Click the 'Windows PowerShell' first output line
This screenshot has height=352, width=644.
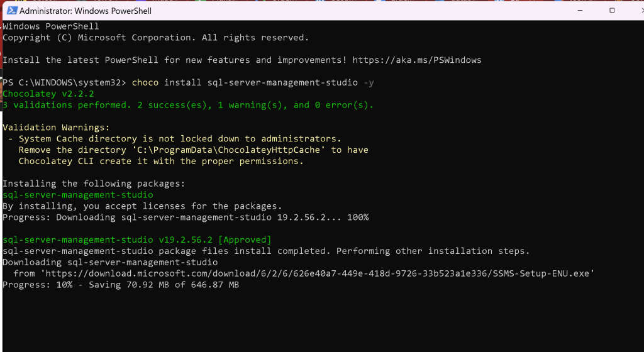point(51,26)
